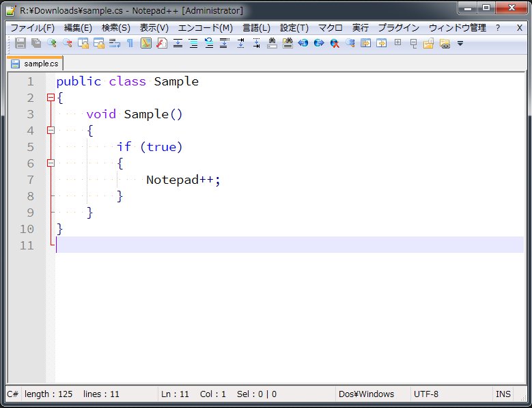Image resolution: width=532 pixels, height=408 pixels.
Task: Click the Save All stacked floppies icon
Action: coord(36,43)
